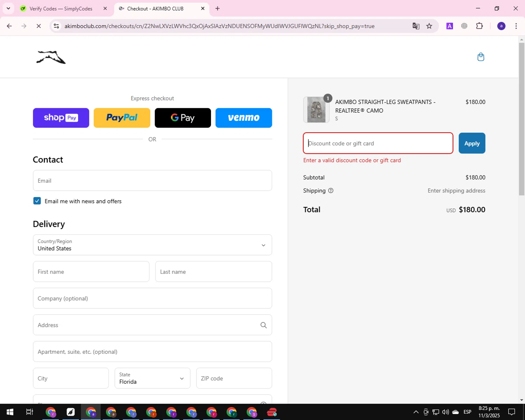Click the Company (optional) field

[152, 298]
